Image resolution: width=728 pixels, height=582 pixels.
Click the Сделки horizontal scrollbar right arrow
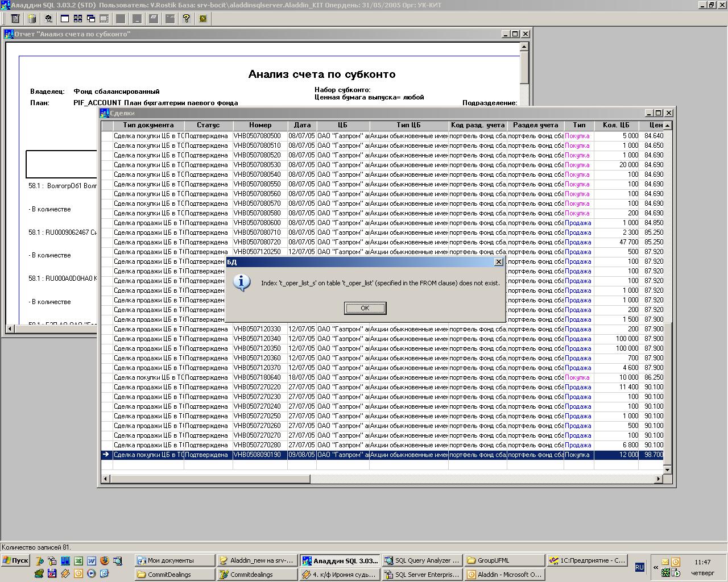tap(659, 479)
